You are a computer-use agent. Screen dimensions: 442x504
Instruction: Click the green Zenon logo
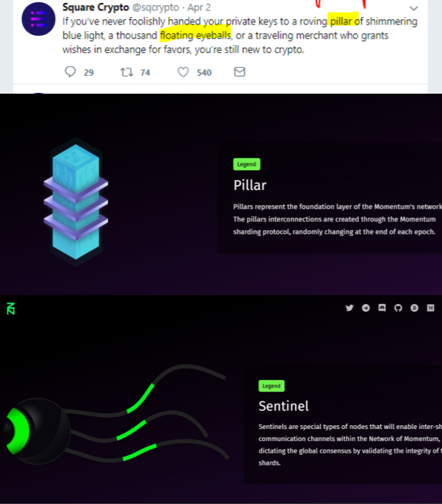(10, 308)
